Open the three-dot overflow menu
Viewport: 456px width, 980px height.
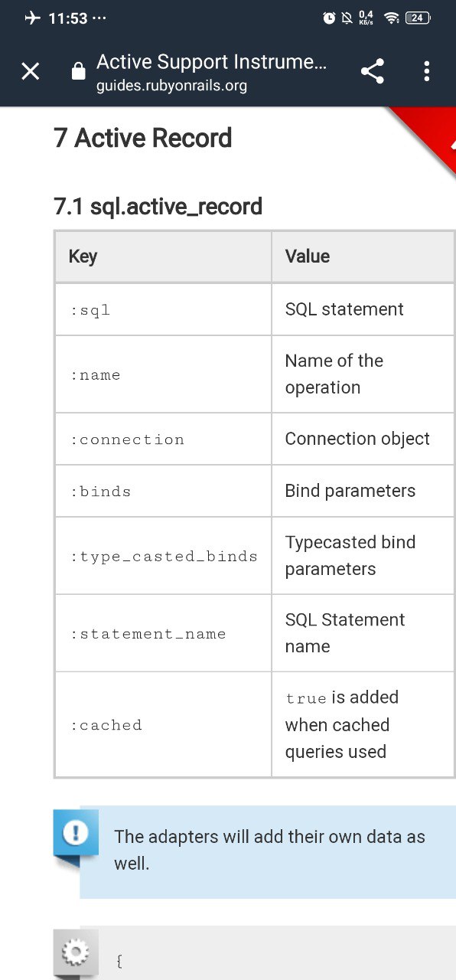click(426, 72)
